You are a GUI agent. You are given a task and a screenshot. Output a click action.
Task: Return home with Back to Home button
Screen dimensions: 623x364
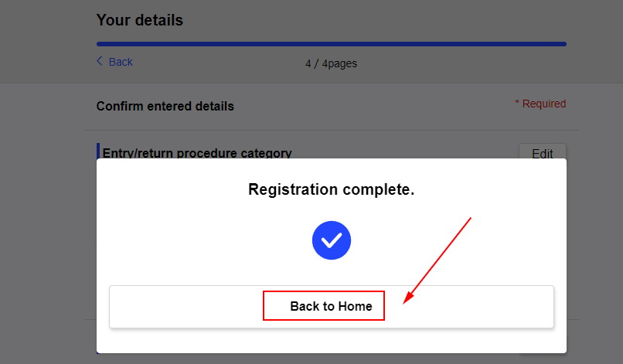click(x=332, y=306)
